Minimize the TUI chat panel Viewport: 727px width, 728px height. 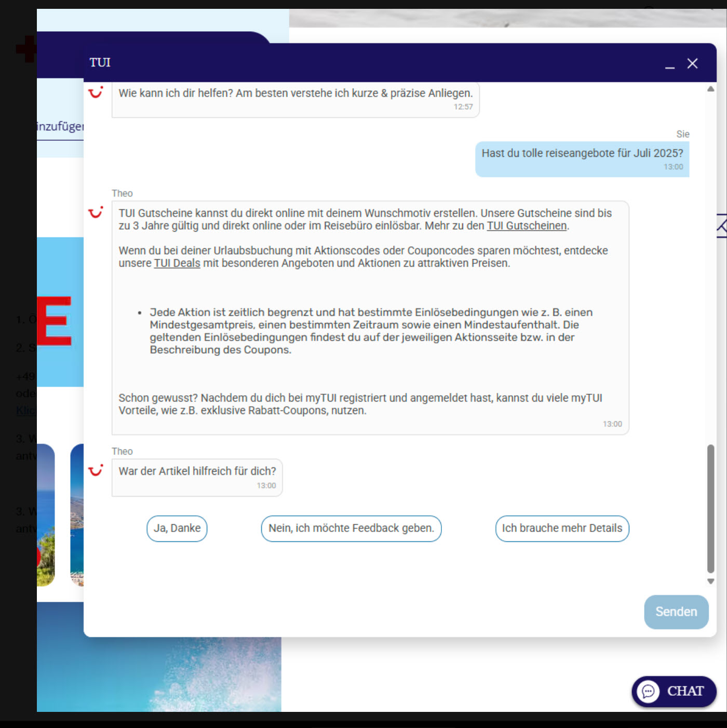point(670,64)
